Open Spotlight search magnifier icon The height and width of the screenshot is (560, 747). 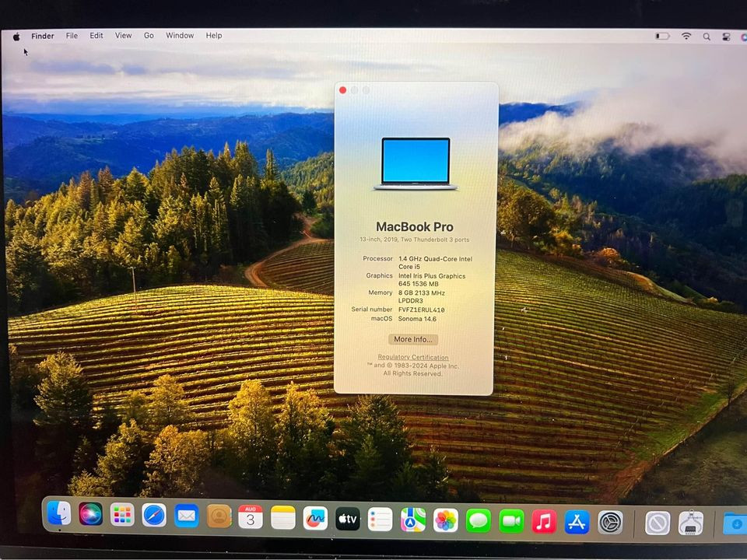click(x=707, y=37)
